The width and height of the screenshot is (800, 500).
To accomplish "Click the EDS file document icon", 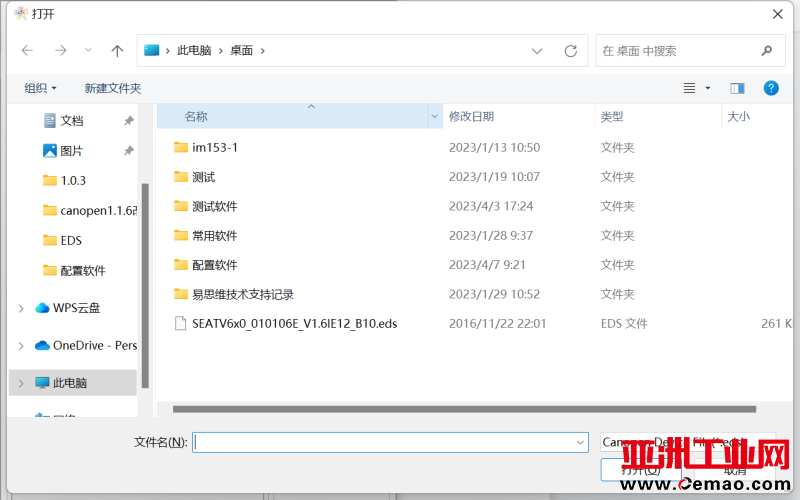I will [181, 323].
